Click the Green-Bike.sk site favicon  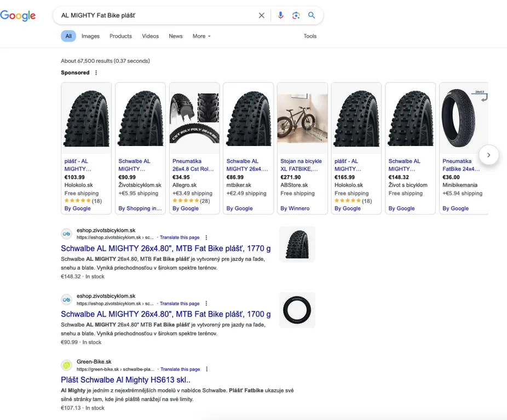(x=66, y=365)
